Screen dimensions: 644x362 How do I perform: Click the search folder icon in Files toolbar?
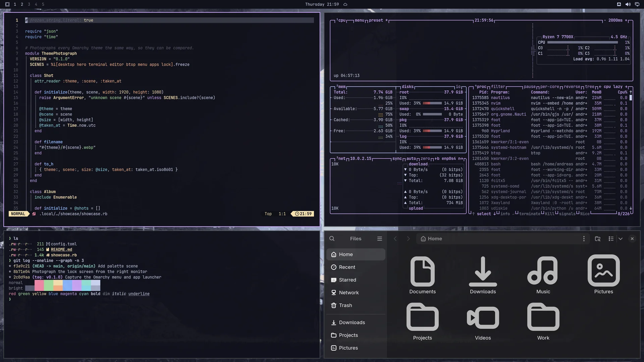(x=598, y=239)
